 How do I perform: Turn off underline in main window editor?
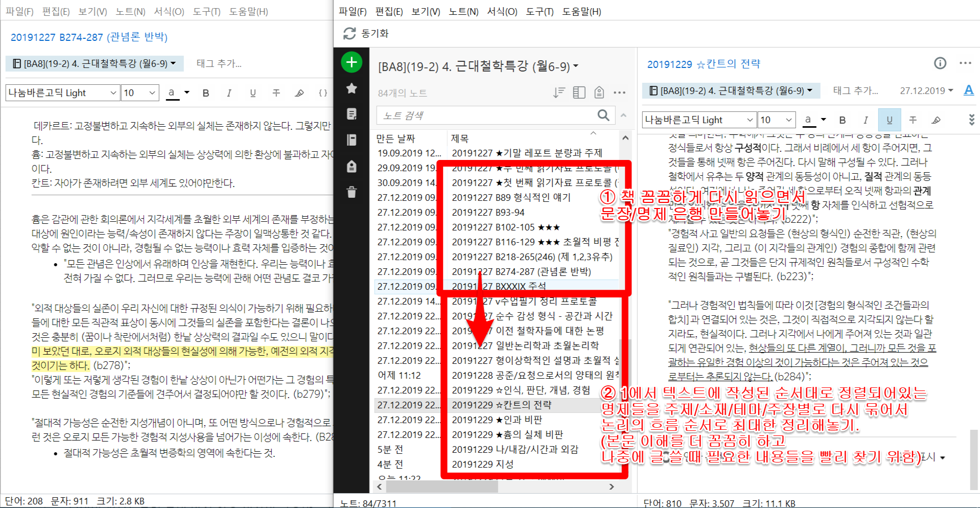[890, 120]
